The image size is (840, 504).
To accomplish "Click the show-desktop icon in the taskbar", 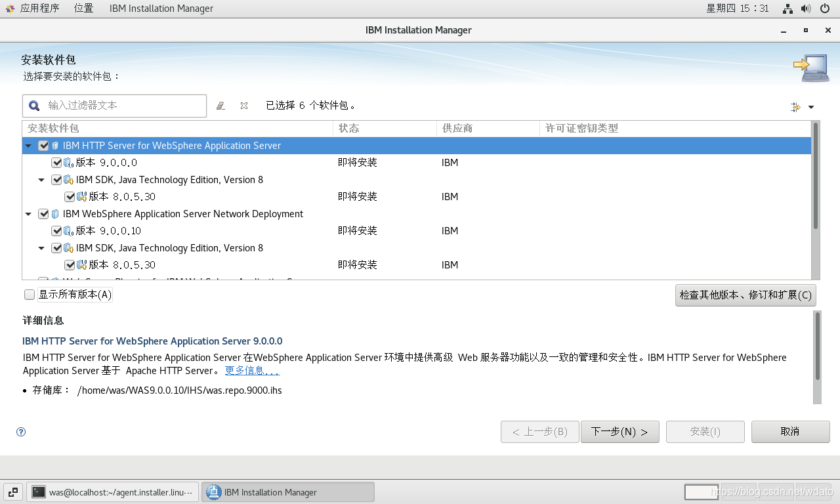I will [x=13, y=492].
